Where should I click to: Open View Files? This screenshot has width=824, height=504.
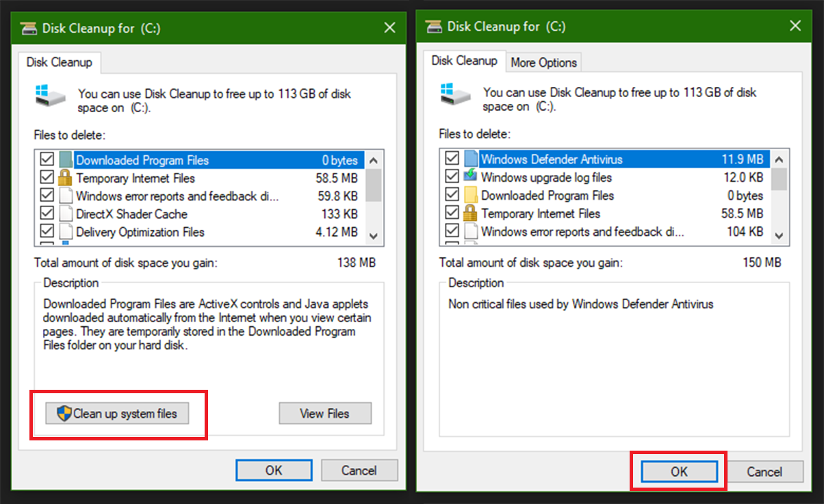pos(325,414)
